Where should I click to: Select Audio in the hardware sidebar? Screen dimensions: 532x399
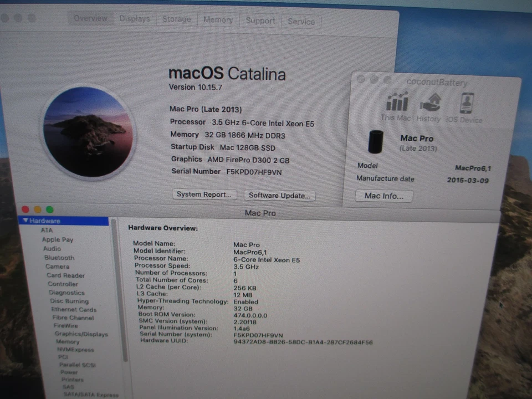tap(52, 248)
